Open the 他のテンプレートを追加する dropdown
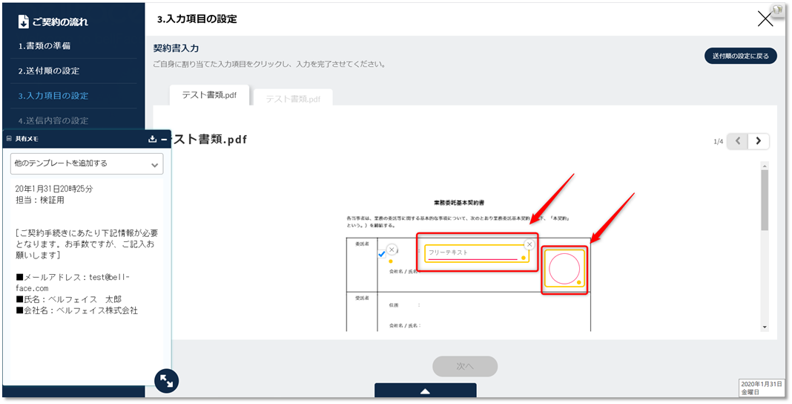This screenshot has width=792, height=404. tap(86, 163)
